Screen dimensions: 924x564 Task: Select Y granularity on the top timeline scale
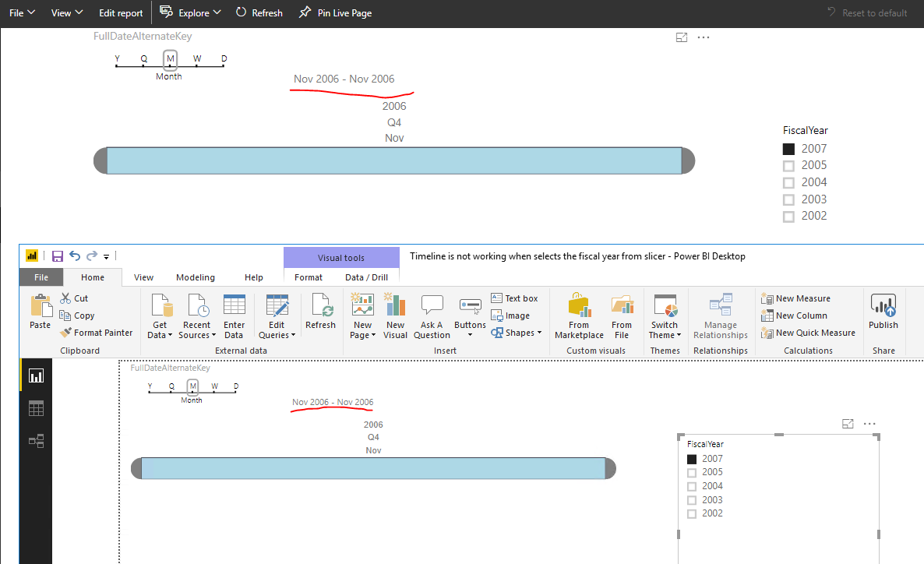click(118, 59)
